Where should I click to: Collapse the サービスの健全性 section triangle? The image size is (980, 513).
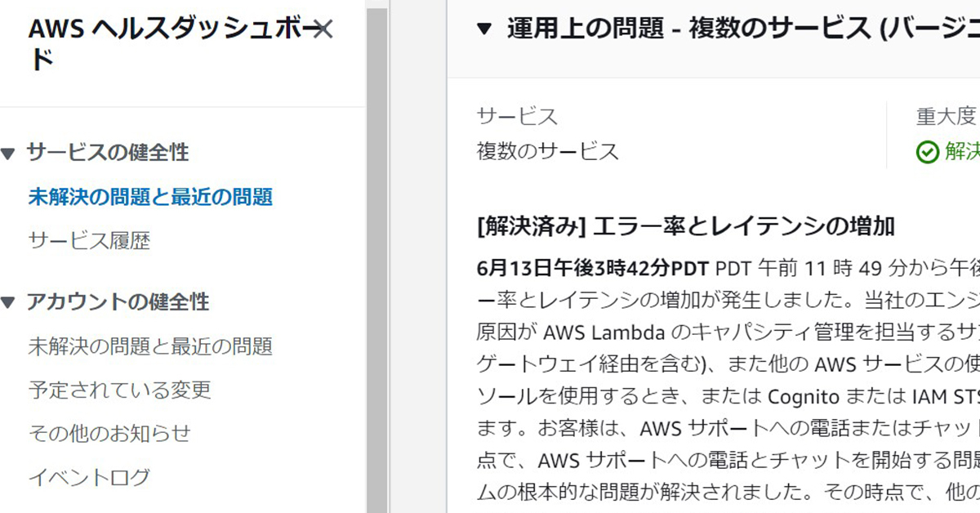8,153
